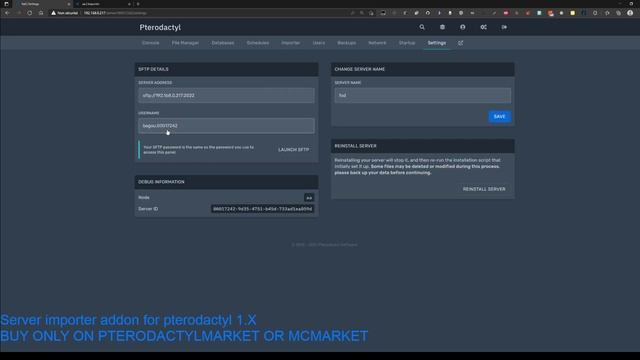The width and height of the screenshot is (640, 360).
Task: Open the servers list icon in the header
Action: tap(442, 27)
